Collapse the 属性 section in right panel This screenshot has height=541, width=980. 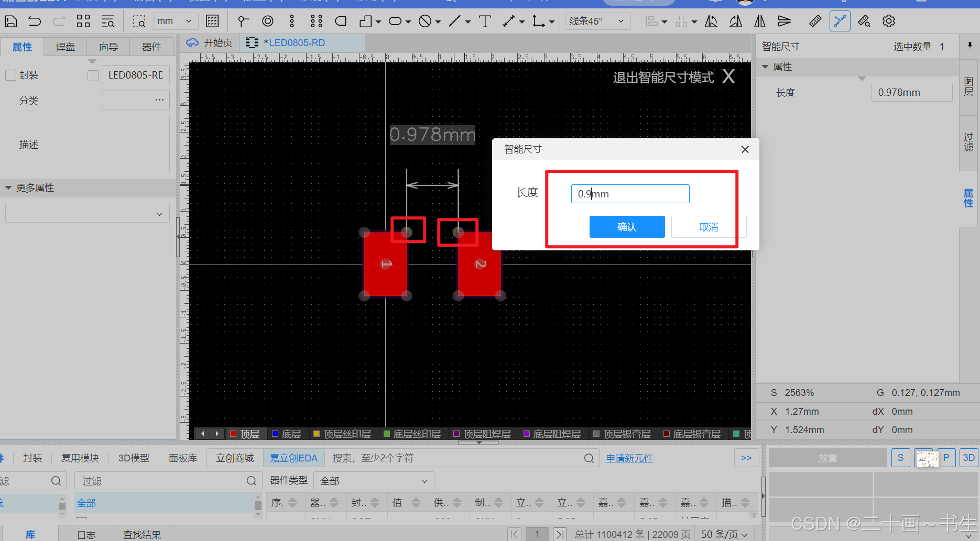765,67
